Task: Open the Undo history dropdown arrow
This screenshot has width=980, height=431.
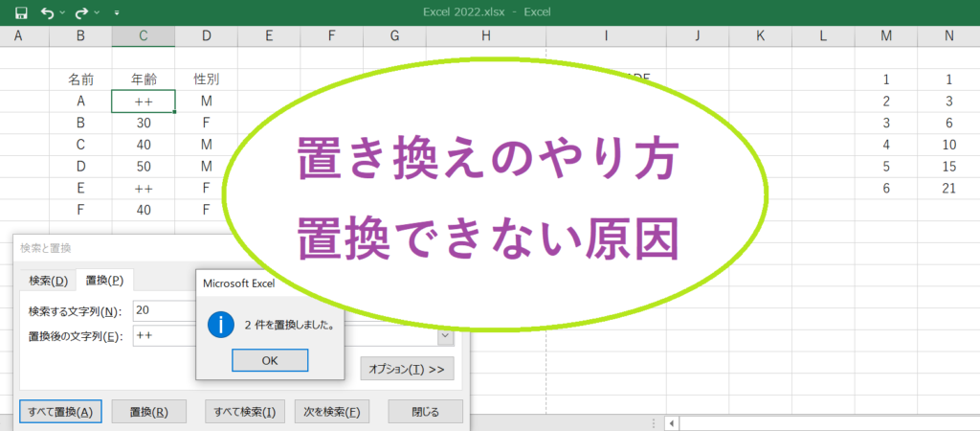Action: point(63,13)
